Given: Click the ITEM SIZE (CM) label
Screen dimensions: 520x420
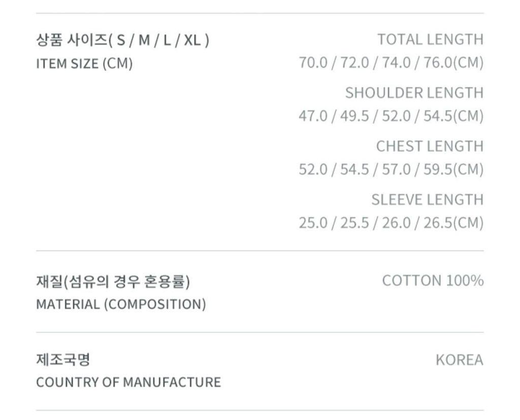Looking at the screenshot, I should 84,64.
